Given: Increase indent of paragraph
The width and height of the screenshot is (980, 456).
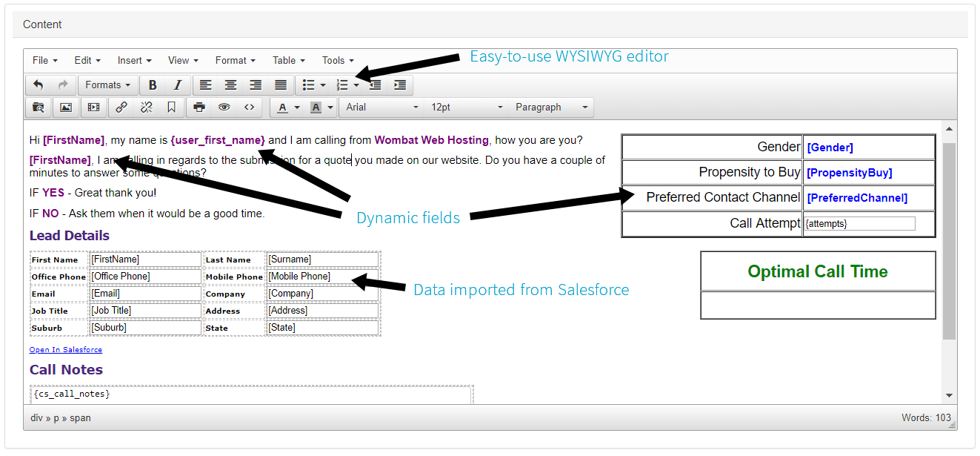Looking at the screenshot, I should (x=400, y=85).
